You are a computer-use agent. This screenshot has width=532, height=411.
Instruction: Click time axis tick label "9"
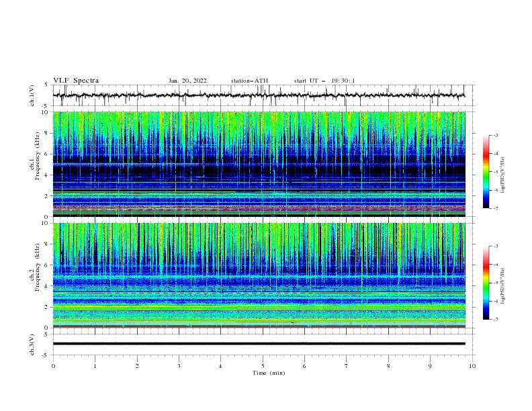click(x=430, y=366)
